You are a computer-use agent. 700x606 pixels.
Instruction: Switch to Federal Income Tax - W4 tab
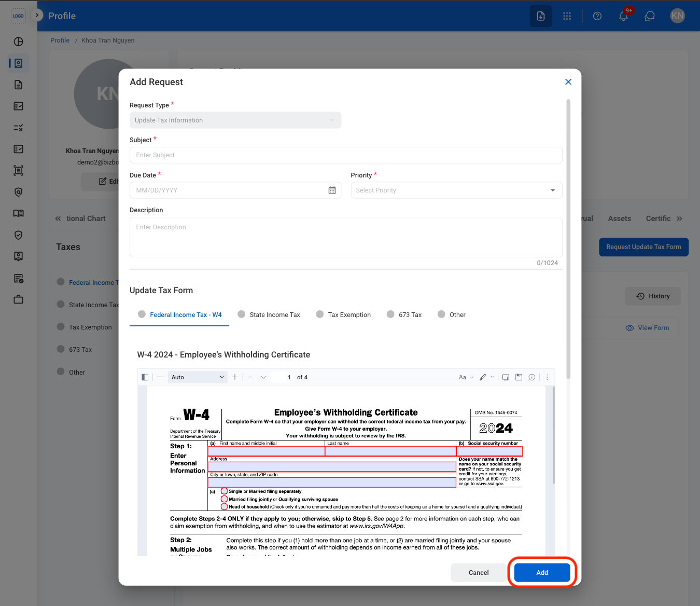pyautogui.click(x=179, y=314)
